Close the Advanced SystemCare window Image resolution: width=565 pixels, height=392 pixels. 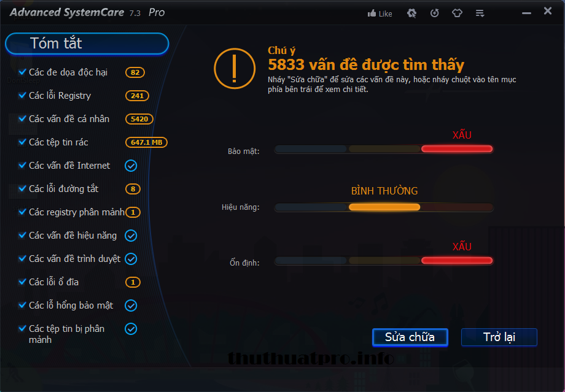pos(548,11)
